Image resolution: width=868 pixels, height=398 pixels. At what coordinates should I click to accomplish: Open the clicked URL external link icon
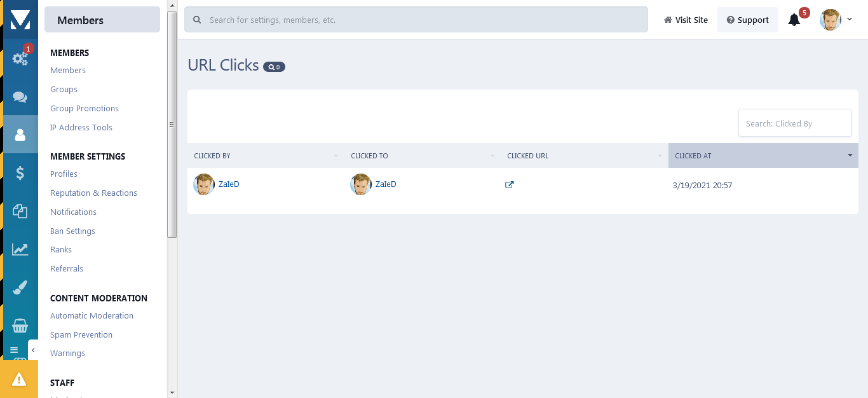click(x=509, y=185)
